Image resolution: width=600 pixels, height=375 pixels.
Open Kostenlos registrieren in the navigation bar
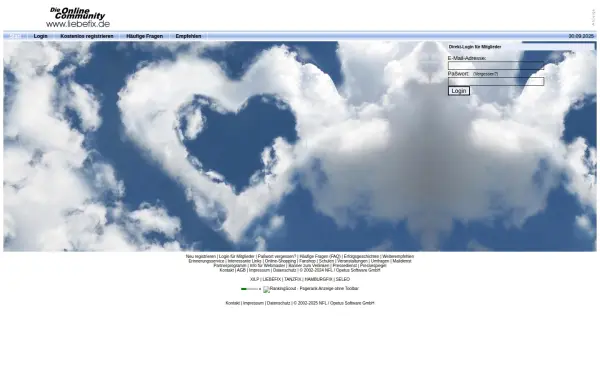pos(87,36)
